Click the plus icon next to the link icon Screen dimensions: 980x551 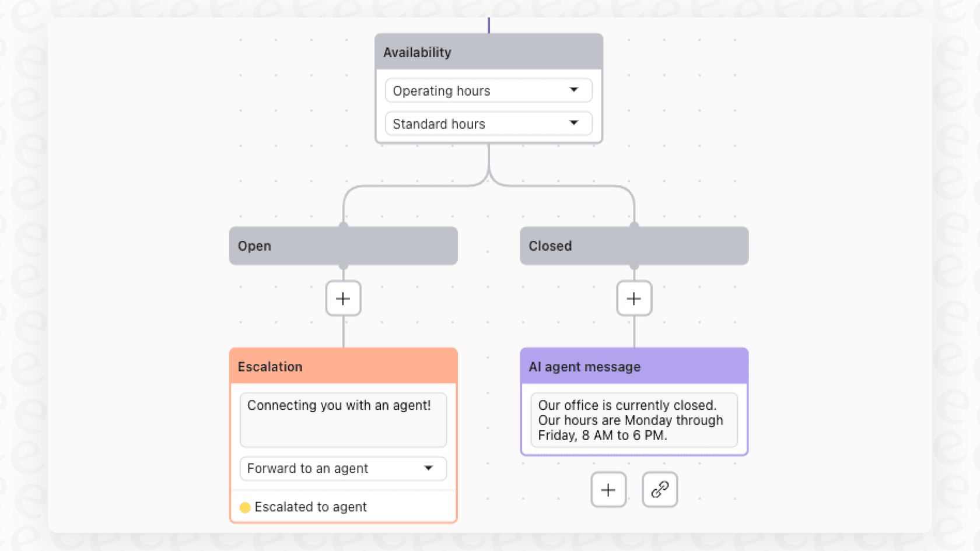(608, 490)
